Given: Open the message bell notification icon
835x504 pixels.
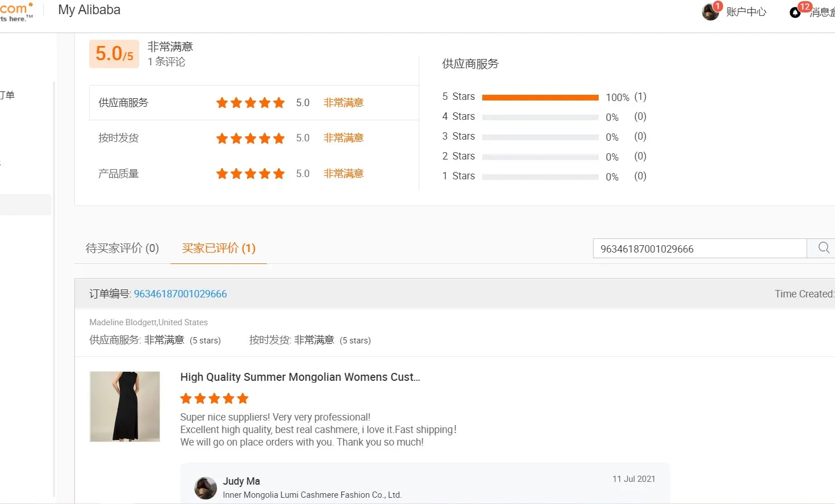Looking at the screenshot, I should pos(795,12).
